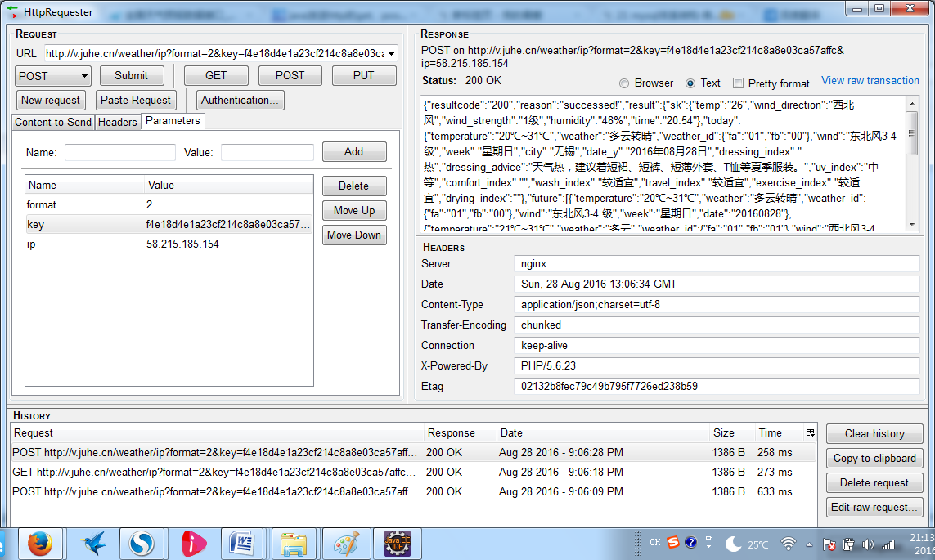935x560 pixels.
Task: Open Firefox from the taskbar
Action: coord(40,544)
